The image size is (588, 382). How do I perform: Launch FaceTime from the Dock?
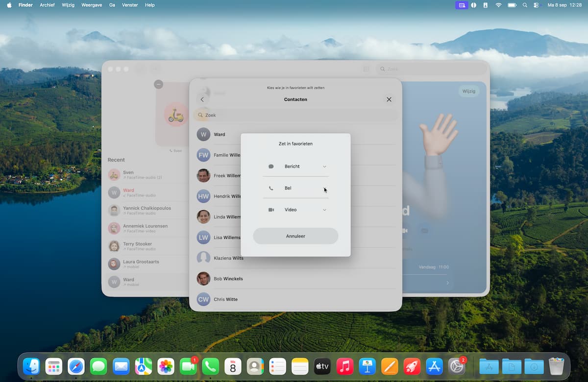click(x=188, y=366)
